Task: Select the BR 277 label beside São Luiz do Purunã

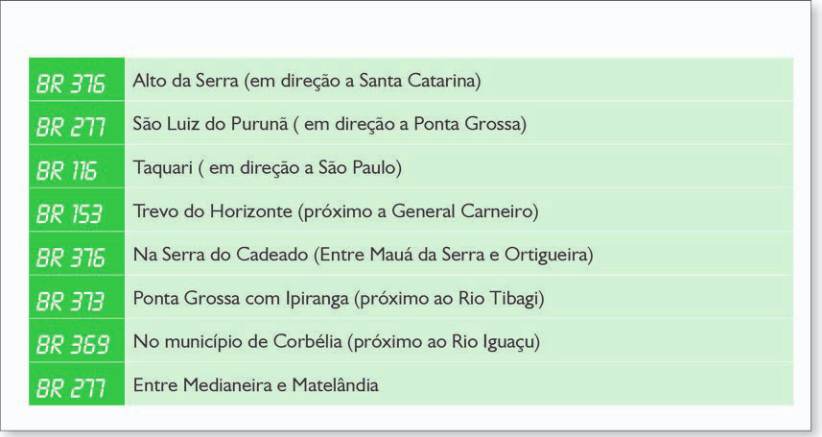Action: [x=70, y=127]
